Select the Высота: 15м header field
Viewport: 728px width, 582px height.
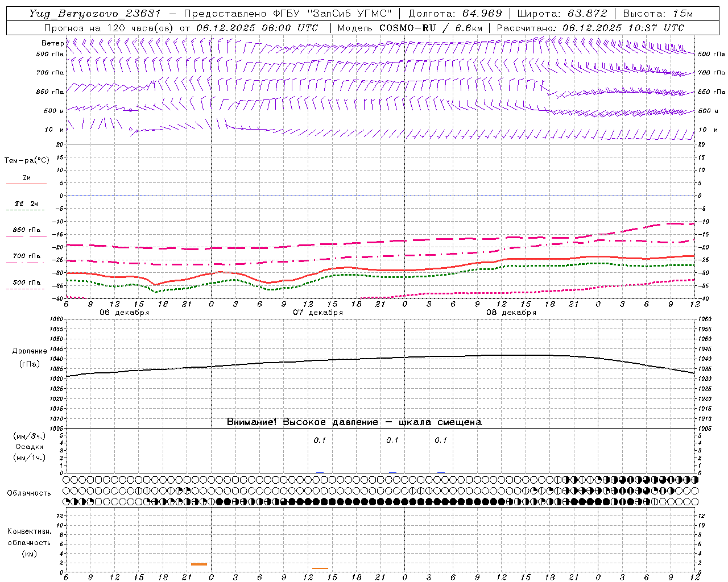658,14
